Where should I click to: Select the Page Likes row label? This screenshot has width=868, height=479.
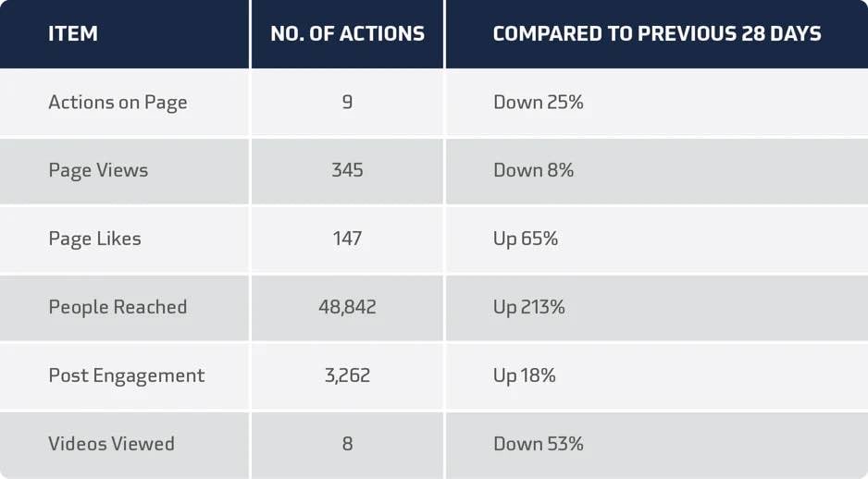pos(94,239)
